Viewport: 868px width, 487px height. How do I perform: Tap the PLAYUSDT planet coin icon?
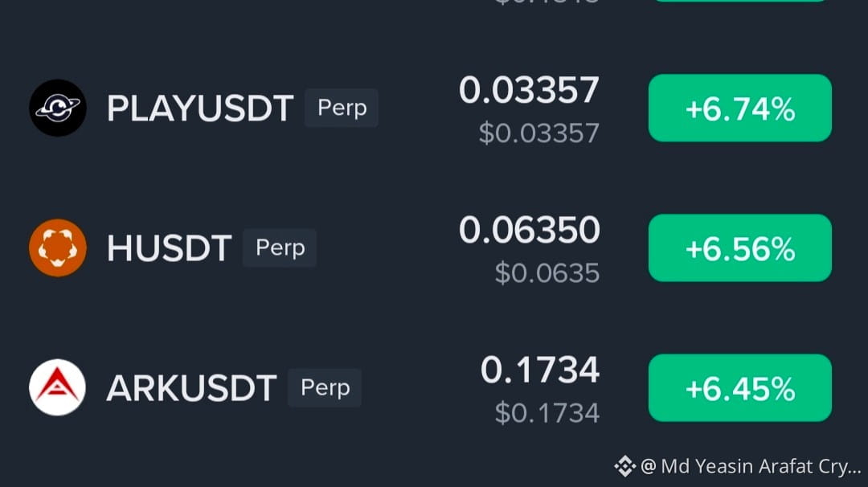pyautogui.click(x=58, y=108)
